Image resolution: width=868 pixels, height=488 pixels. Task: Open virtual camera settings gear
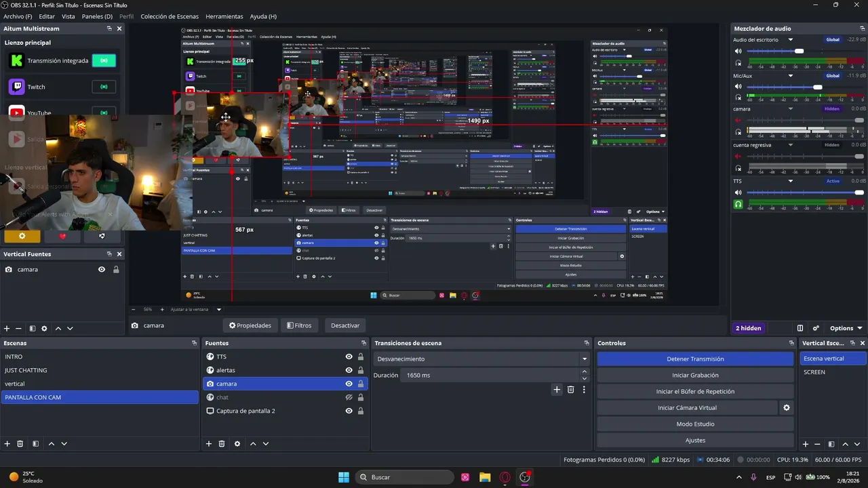787,408
